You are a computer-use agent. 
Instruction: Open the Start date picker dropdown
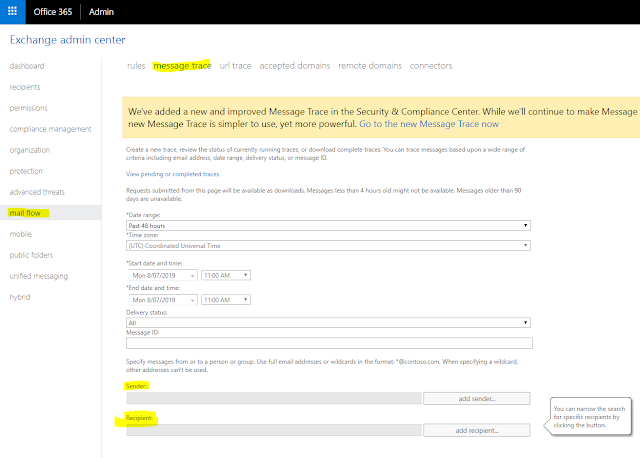[163, 276]
